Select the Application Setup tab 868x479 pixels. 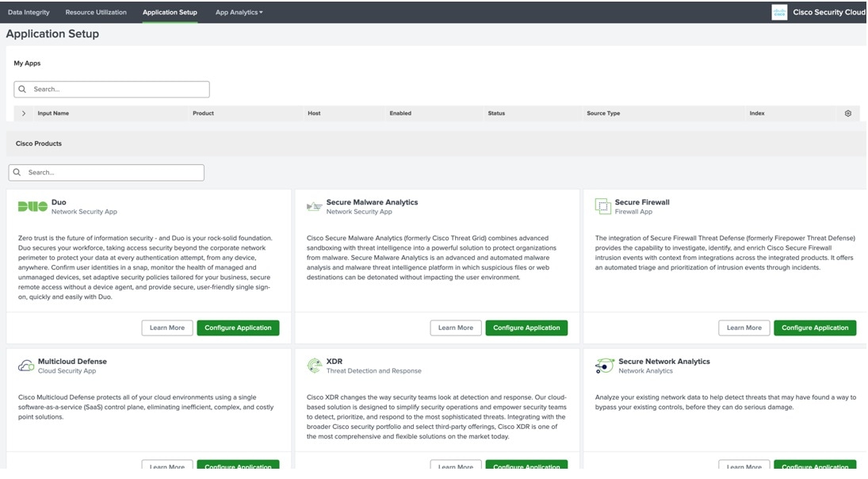(170, 13)
